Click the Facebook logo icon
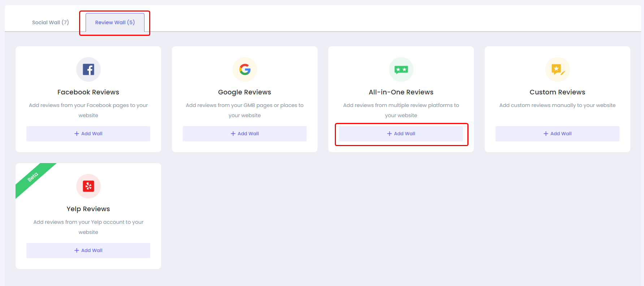The image size is (644, 286). point(88,69)
